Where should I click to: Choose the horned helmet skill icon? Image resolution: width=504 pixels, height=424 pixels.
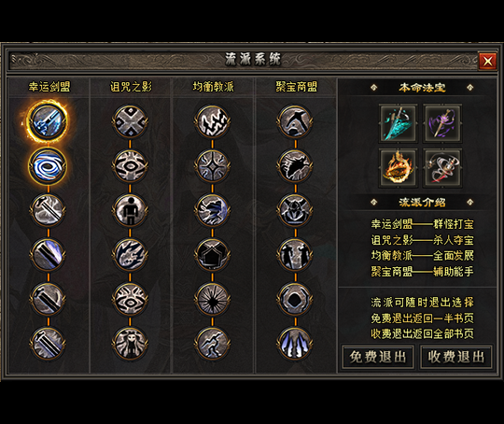pyautogui.click(x=295, y=210)
